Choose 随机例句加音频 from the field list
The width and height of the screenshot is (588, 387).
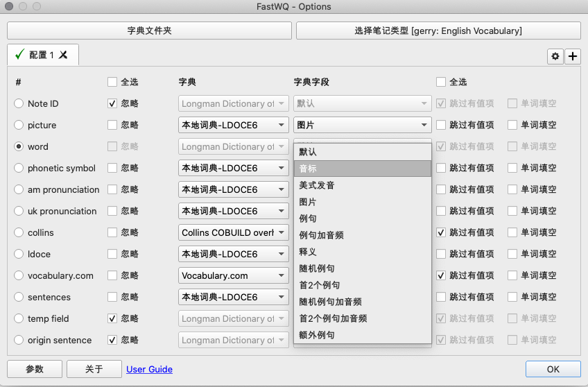click(363, 302)
